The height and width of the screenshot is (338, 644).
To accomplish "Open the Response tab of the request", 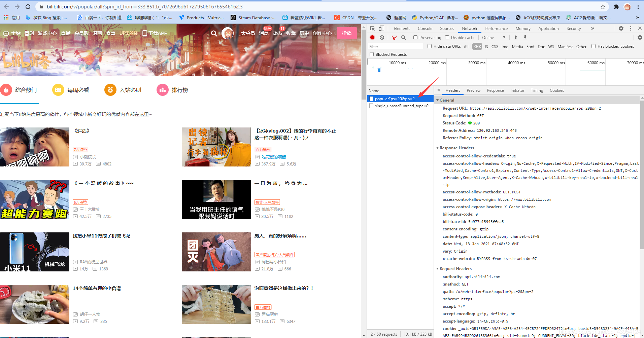I will [x=495, y=90].
